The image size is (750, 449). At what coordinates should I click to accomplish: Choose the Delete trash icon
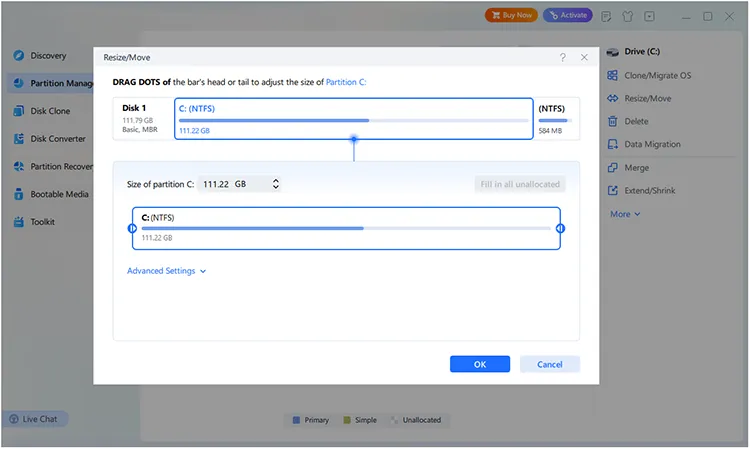click(x=612, y=121)
